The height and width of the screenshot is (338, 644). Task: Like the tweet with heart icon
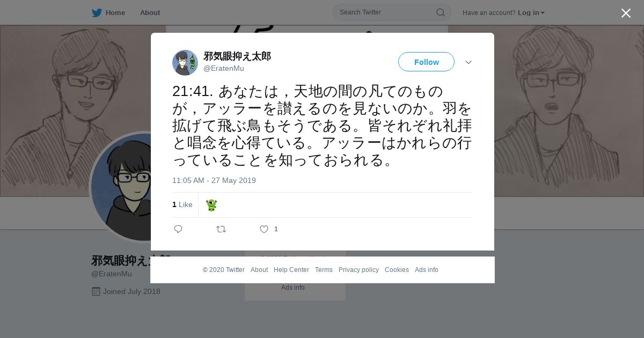coord(264,229)
